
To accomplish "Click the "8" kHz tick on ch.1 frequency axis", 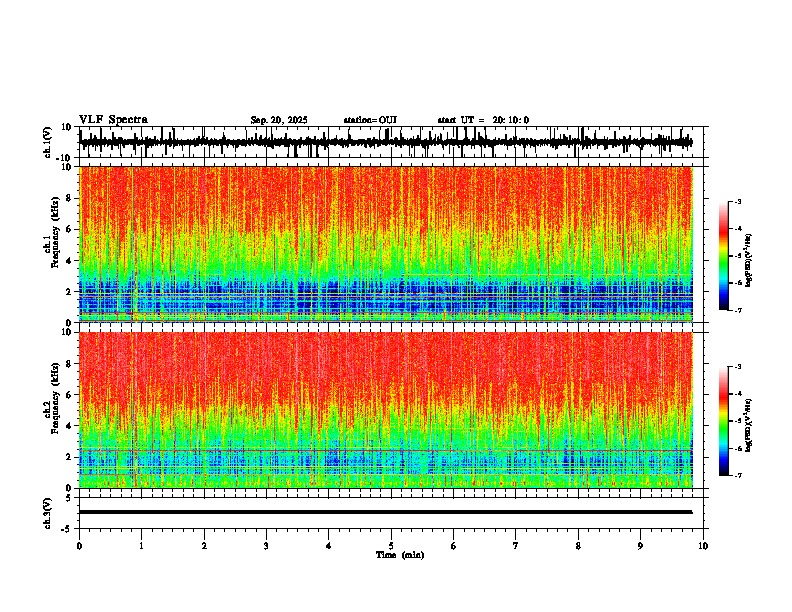I will coord(69,198).
